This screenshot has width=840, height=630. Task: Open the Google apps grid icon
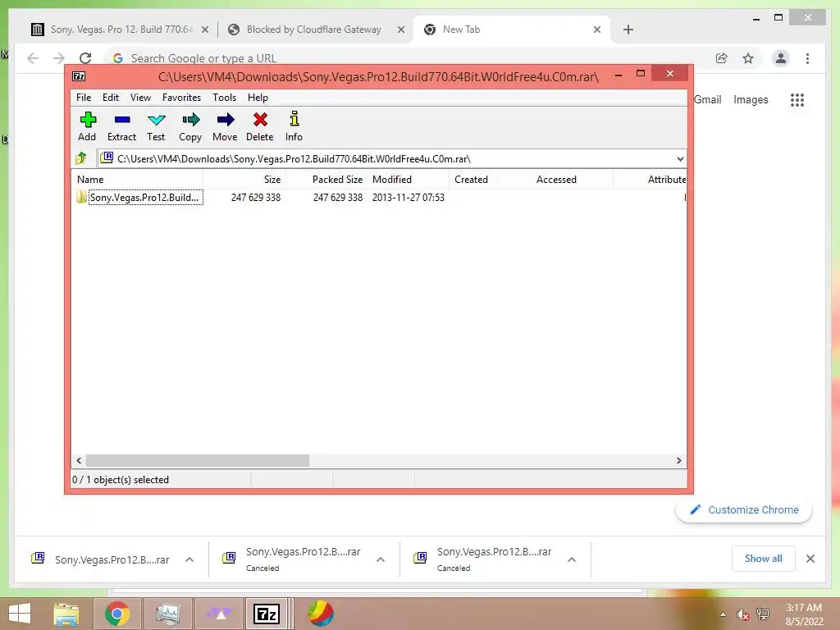797,99
